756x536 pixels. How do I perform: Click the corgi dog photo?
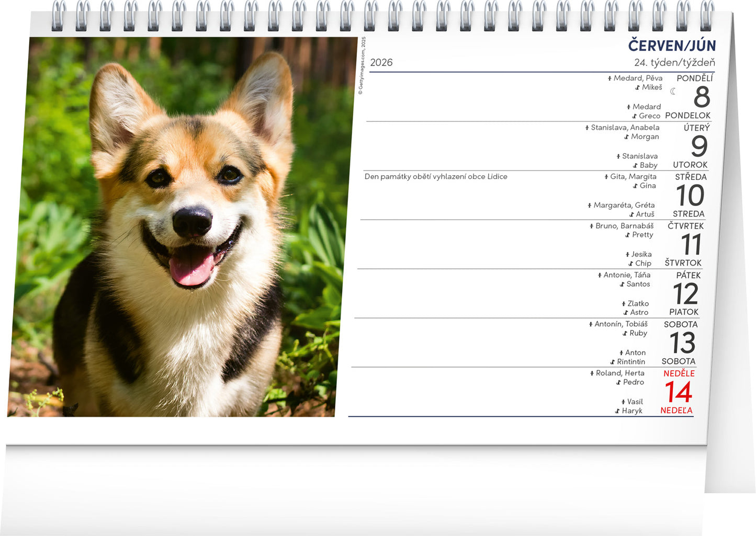tap(183, 227)
